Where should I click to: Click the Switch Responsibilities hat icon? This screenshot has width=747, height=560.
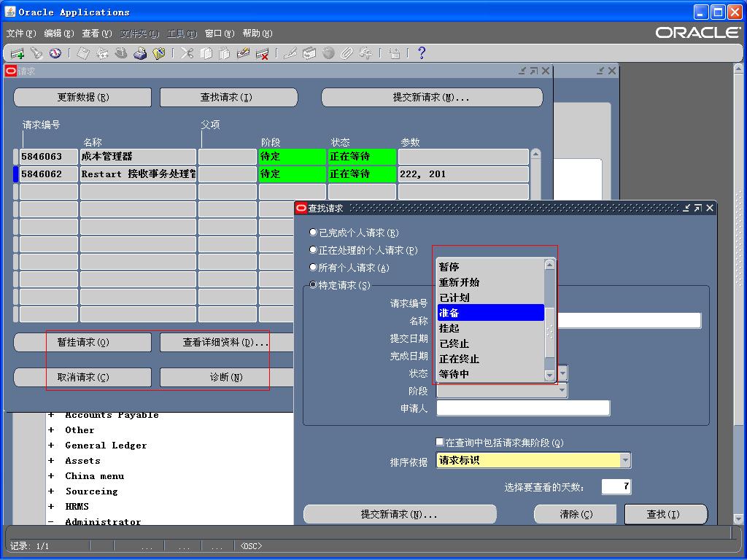(121, 53)
